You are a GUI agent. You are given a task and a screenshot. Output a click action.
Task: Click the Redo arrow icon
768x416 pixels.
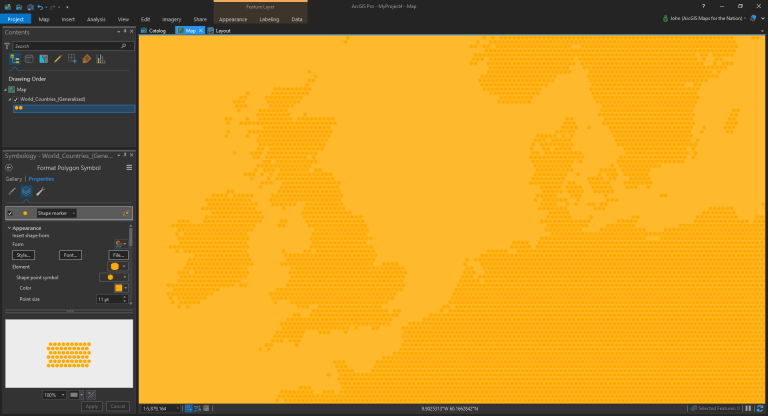click(x=52, y=7)
